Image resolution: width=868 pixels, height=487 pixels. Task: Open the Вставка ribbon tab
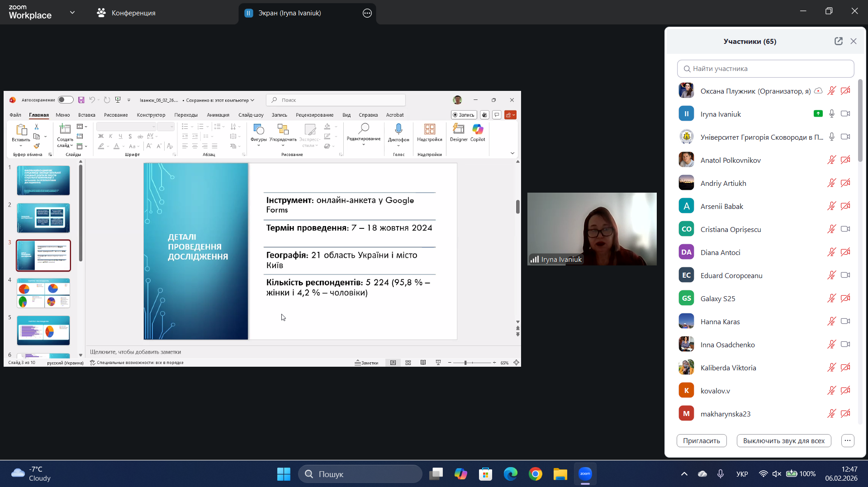86,115
